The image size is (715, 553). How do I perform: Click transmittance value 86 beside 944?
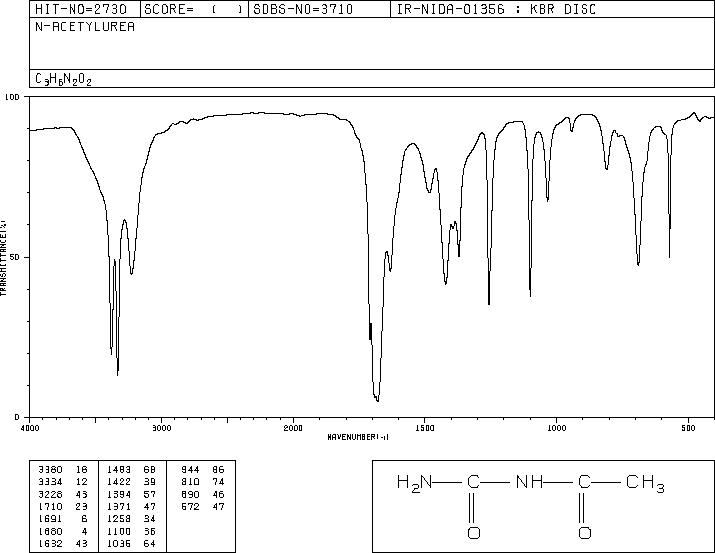(218, 470)
